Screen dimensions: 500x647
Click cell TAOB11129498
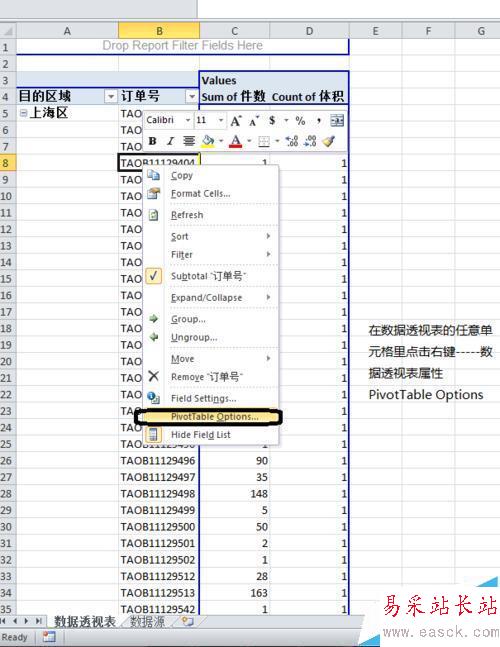tap(159, 494)
